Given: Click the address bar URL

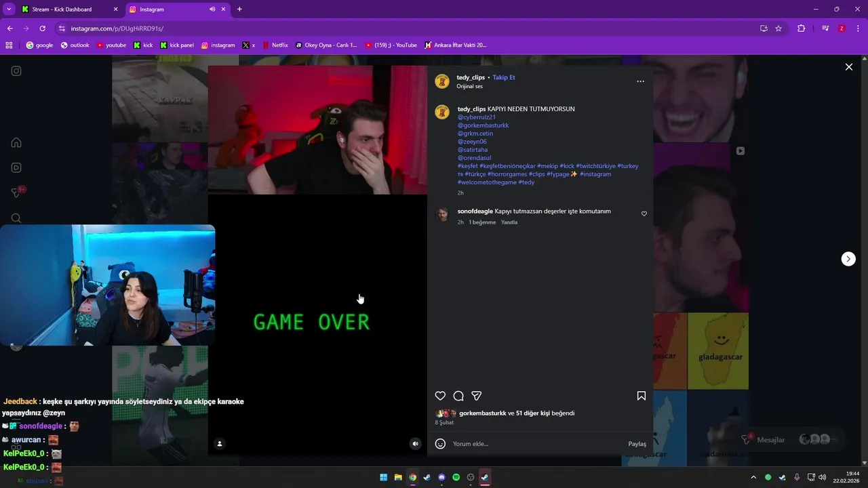Looking at the screenshot, I should coord(117,28).
